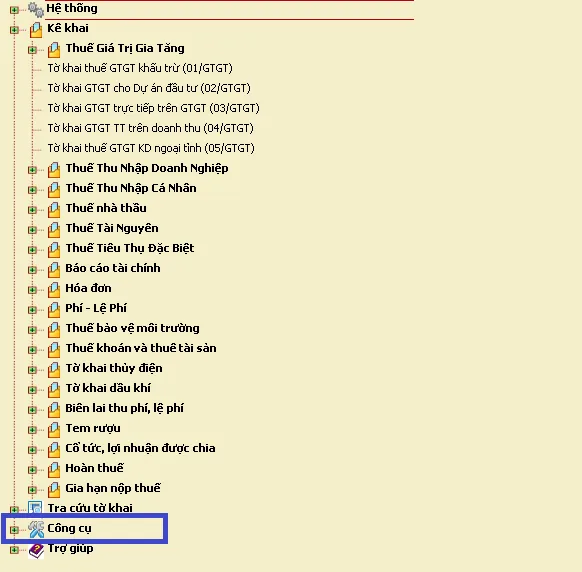Expand the Báo cáo tài chính node
The height and width of the screenshot is (572, 582).
(x=32, y=270)
